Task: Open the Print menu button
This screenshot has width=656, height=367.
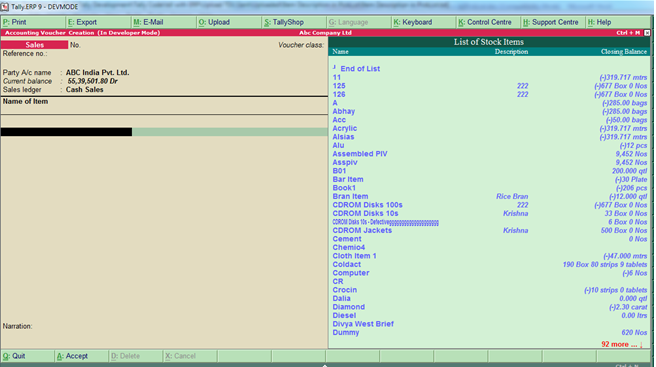Action: coord(33,22)
